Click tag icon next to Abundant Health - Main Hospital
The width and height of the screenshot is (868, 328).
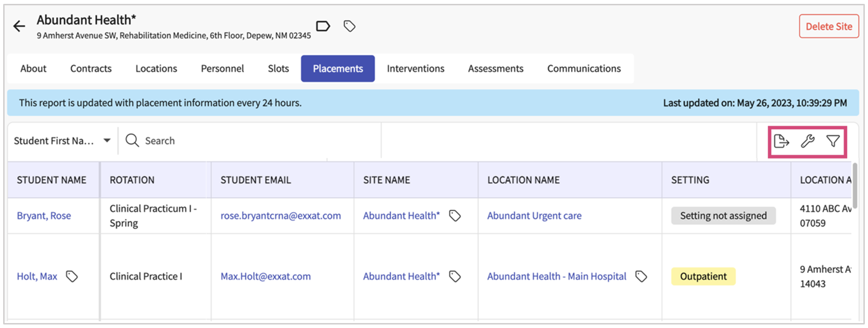click(x=641, y=276)
